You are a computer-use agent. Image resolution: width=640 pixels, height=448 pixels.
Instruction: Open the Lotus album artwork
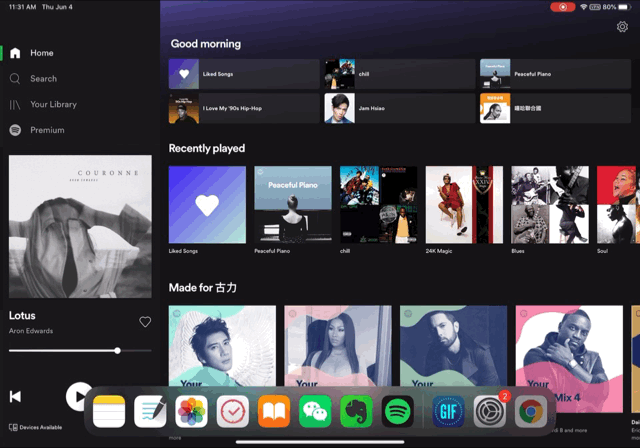[x=80, y=226]
